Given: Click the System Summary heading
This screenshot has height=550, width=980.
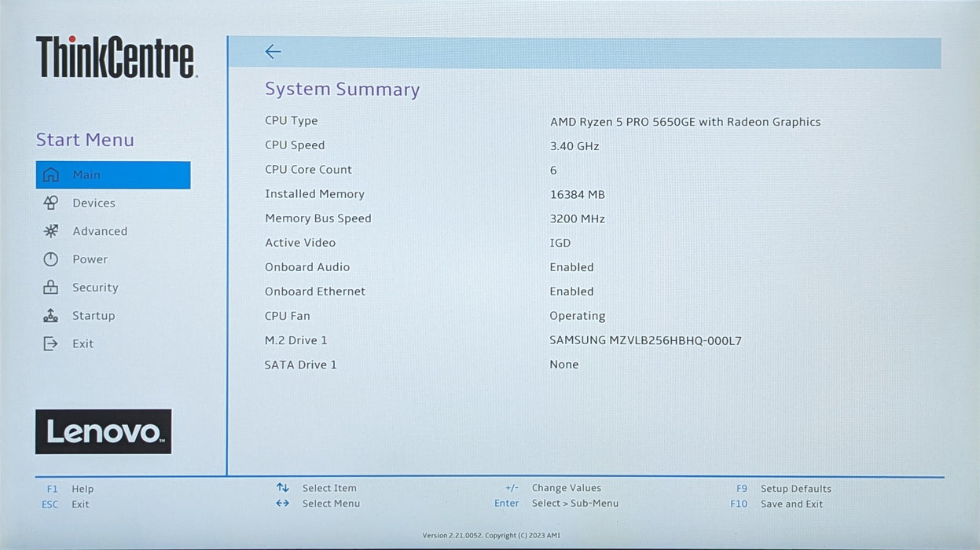Looking at the screenshot, I should click(x=343, y=90).
